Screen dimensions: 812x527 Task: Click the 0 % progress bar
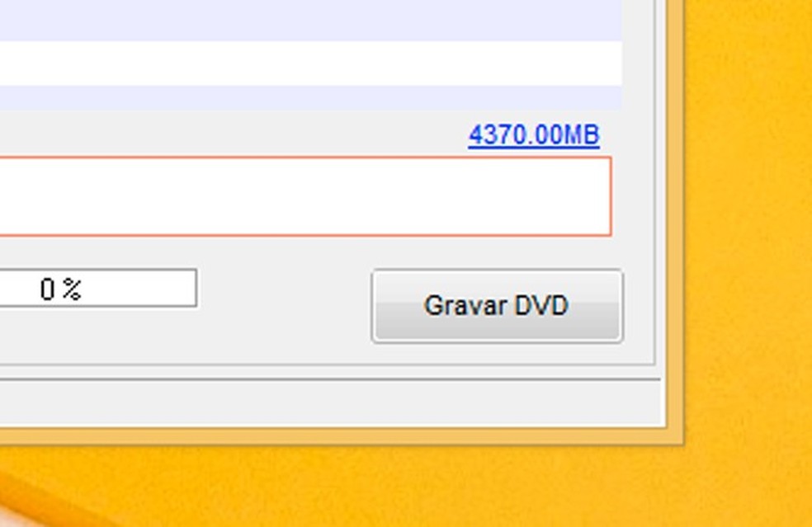pyautogui.click(x=98, y=288)
